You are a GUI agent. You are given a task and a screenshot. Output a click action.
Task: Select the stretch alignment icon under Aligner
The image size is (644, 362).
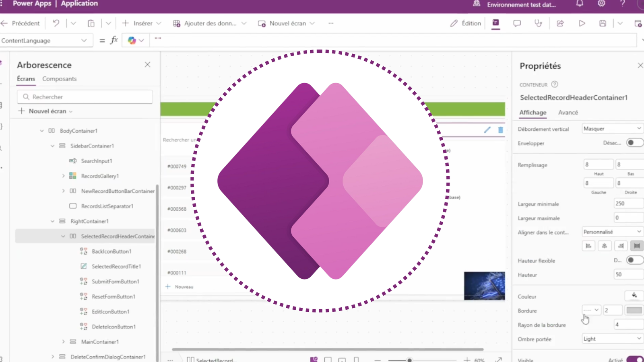(637, 245)
